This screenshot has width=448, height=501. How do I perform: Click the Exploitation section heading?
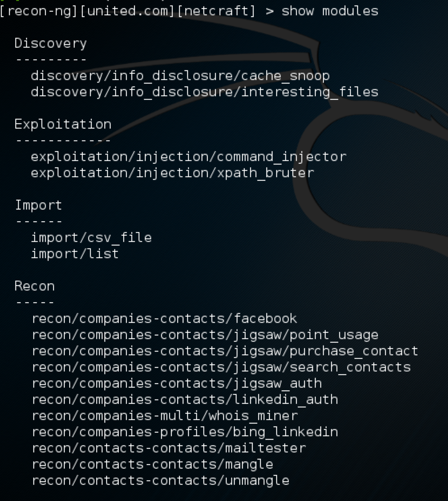point(63,124)
